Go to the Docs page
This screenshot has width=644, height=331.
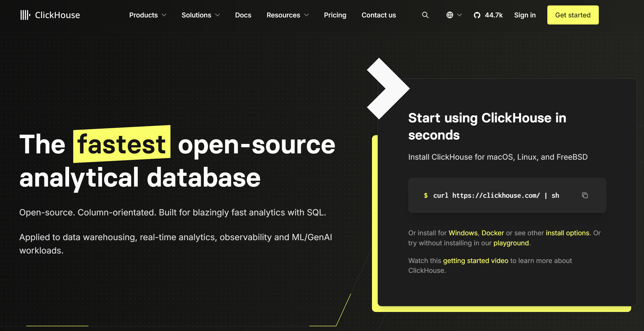[x=243, y=15]
